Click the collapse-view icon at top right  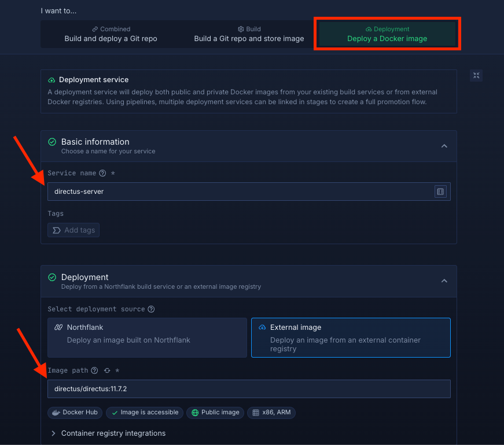[476, 75]
